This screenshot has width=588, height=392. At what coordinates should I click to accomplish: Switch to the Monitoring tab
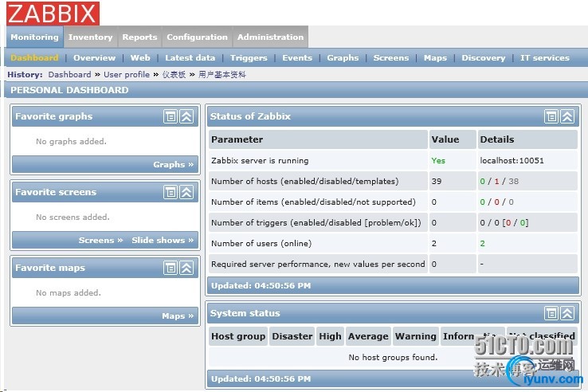coord(34,37)
